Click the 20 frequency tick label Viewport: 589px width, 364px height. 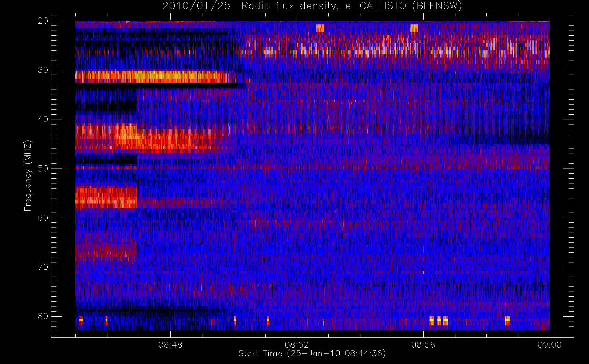pos(43,21)
